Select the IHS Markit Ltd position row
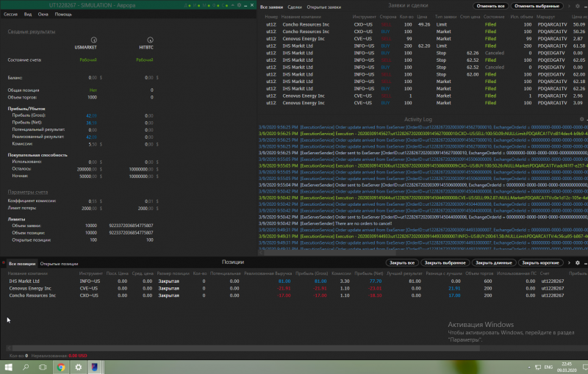The image size is (588, 374). (x=293, y=281)
